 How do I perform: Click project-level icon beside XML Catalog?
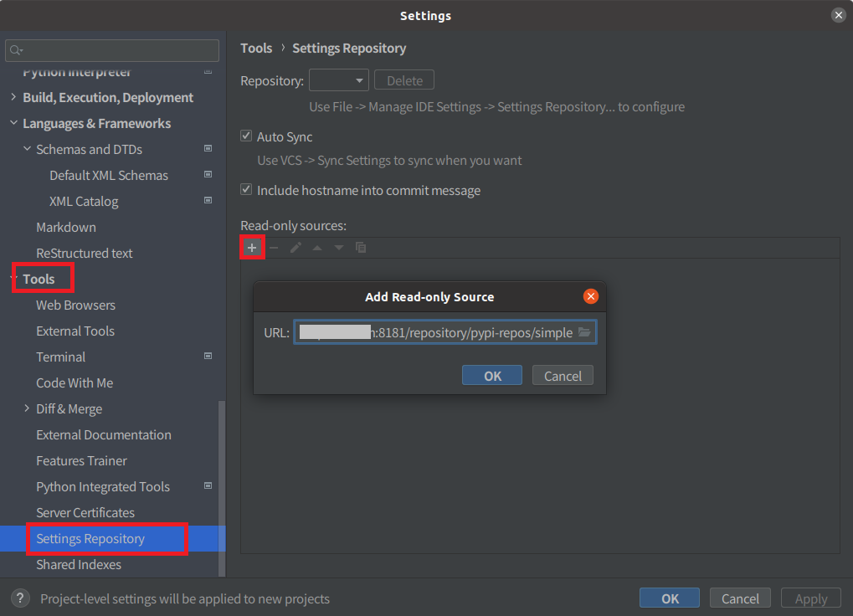(208, 201)
